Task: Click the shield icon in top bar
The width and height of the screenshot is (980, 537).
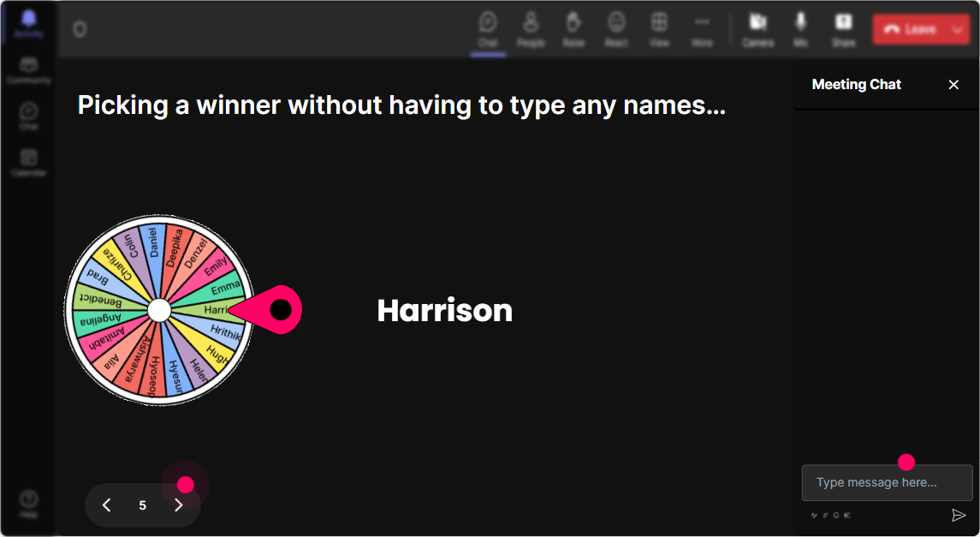Action: [x=80, y=29]
